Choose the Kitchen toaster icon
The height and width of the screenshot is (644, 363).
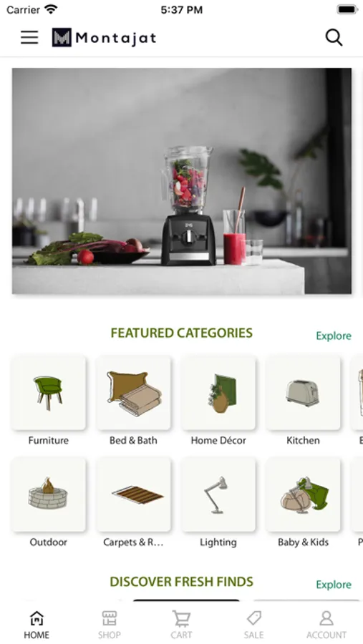point(303,393)
